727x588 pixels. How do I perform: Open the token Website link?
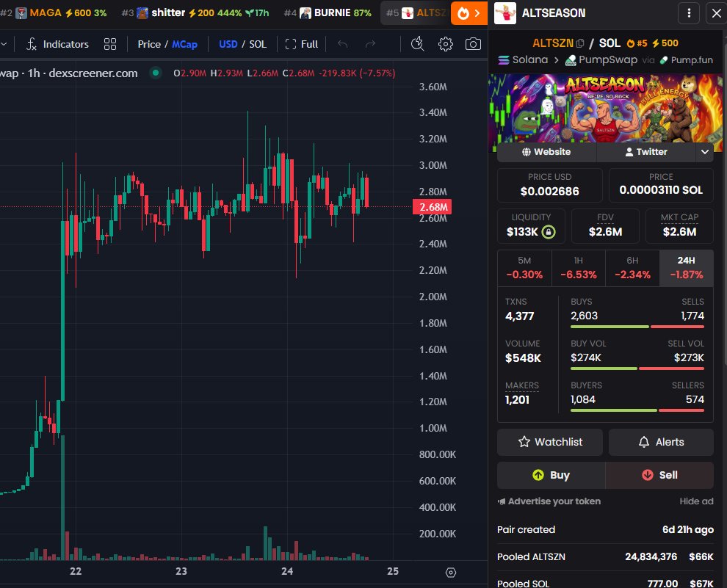(546, 152)
